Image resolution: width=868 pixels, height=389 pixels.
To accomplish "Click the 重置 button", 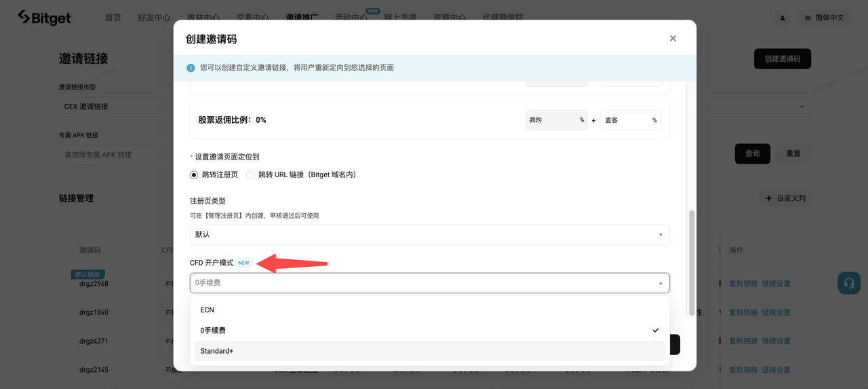I will (793, 153).
